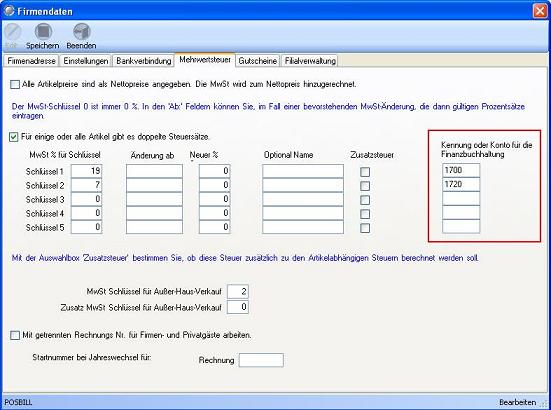Open the Einstellungen tab
This screenshot has height=410, width=551.
[x=85, y=61]
